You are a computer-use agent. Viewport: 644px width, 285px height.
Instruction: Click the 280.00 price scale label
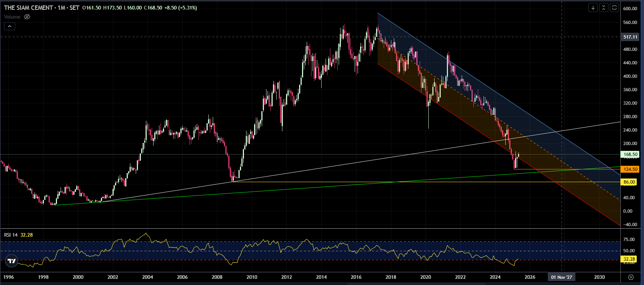[630, 117]
